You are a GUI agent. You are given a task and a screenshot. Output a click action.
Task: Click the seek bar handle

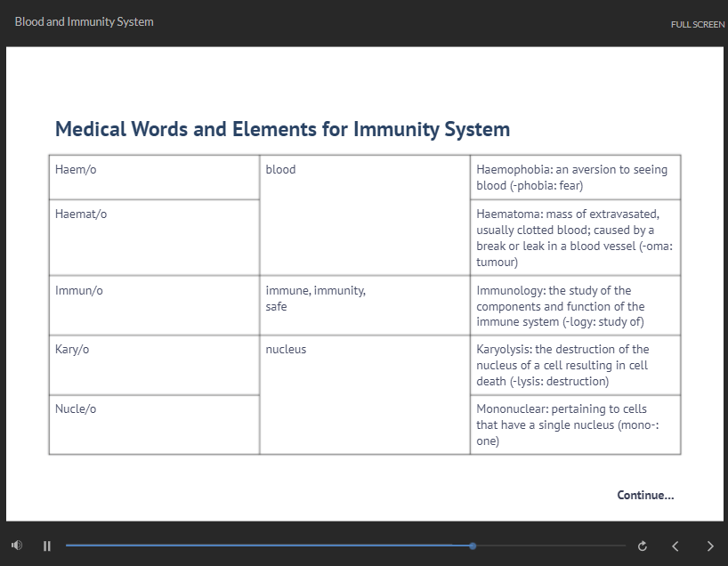click(x=472, y=546)
